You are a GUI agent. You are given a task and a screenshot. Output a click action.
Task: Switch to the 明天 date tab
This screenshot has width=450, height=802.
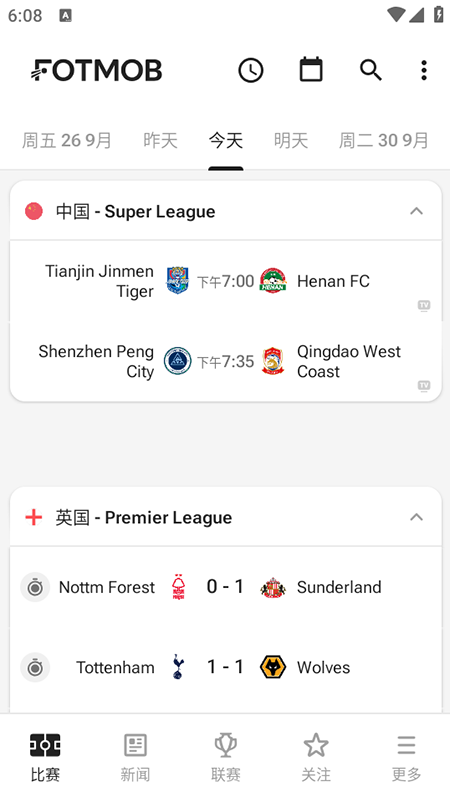click(291, 140)
